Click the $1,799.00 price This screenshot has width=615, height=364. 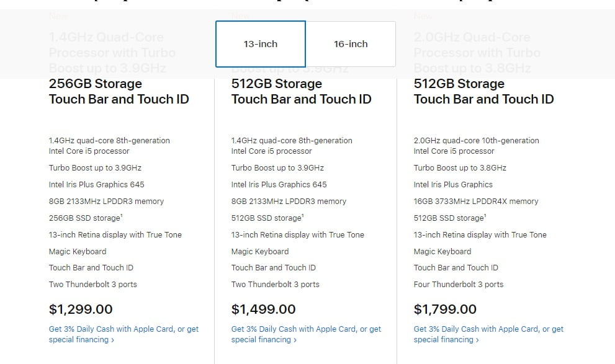tap(446, 309)
